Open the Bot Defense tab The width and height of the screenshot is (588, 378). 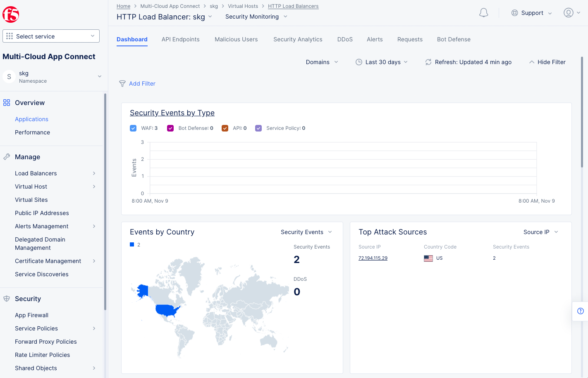(x=454, y=39)
